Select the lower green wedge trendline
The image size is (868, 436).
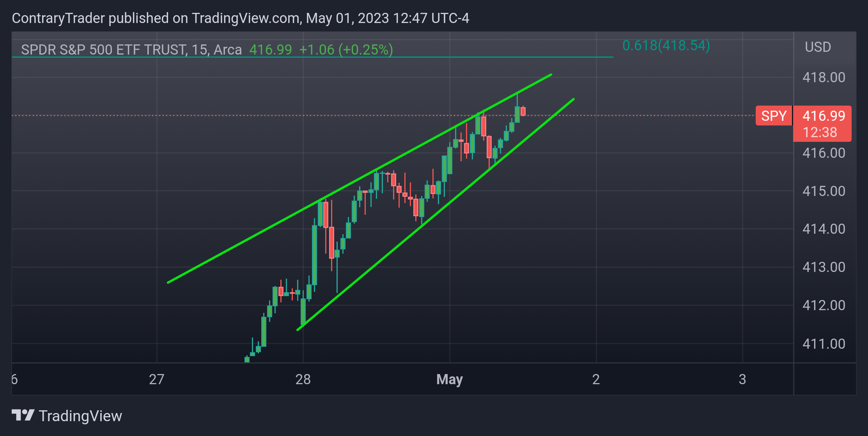435,215
